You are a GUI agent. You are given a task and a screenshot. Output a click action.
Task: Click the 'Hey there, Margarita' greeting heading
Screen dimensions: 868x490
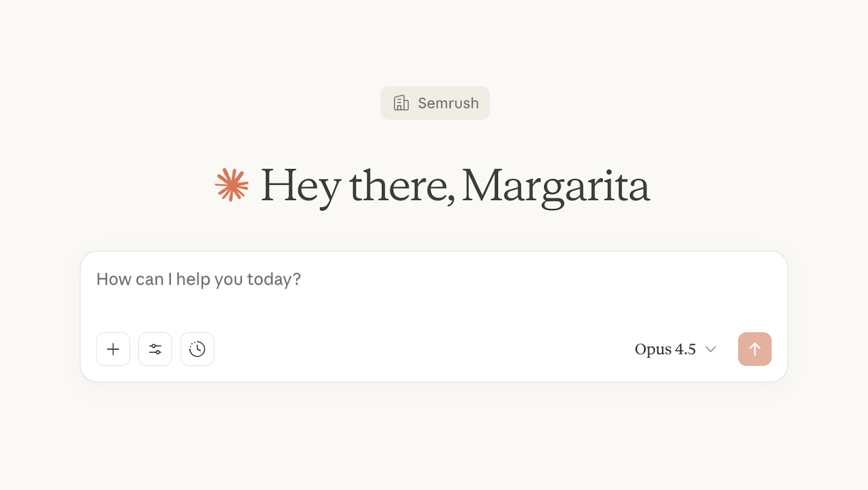(455, 186)
